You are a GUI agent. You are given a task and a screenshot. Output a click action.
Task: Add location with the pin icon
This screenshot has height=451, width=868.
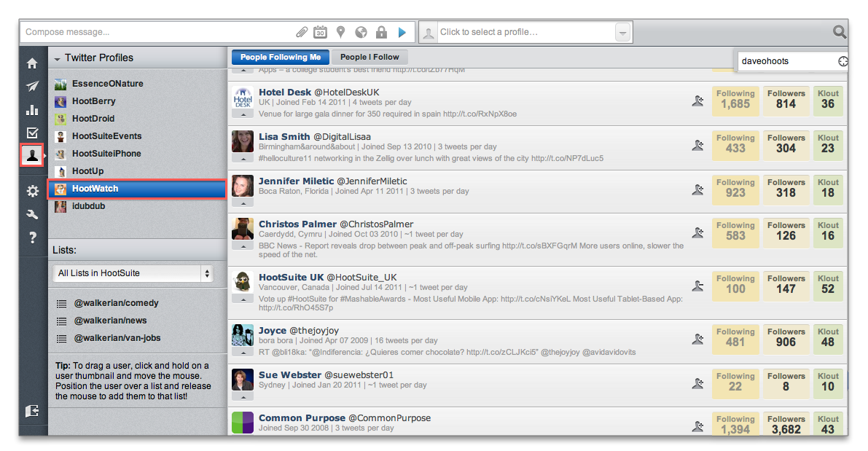(x=340, y=33)
